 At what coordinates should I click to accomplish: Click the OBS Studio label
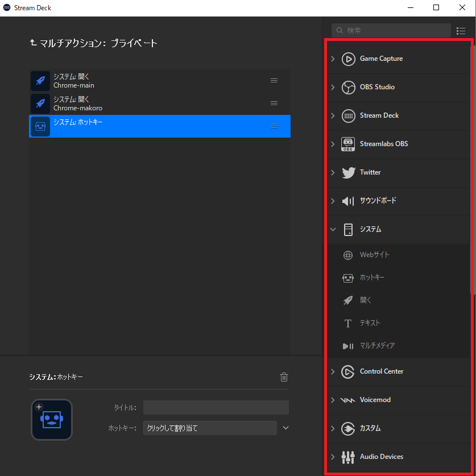pyautogui.click(x=378, y=87)
